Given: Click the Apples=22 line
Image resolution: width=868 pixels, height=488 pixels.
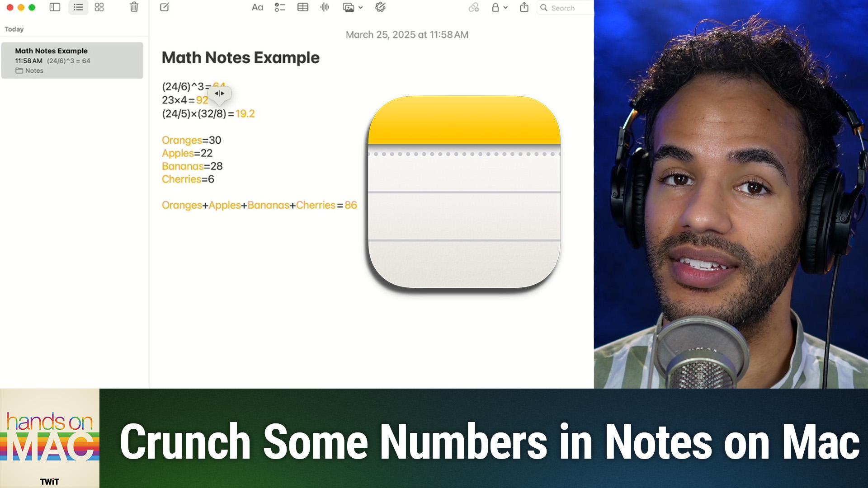Looking at the screenshot, I should pyautogui.click(x=187, y=153).
